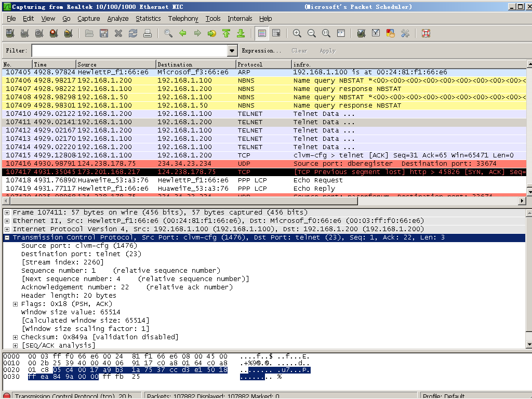This screenshot has height=399, width=532.
Task: Find a packet with magnifier icon
Action: tap(168, 33)
